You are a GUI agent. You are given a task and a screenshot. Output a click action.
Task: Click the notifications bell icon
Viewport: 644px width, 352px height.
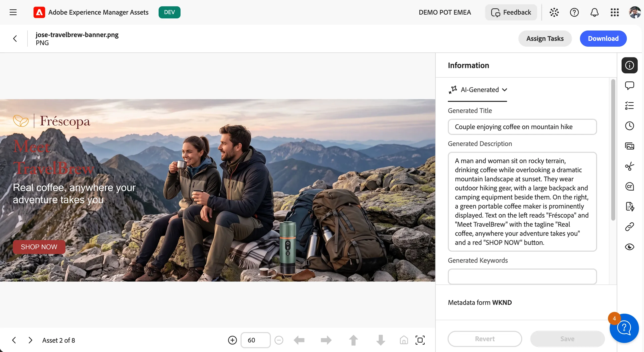coord(594,12)
